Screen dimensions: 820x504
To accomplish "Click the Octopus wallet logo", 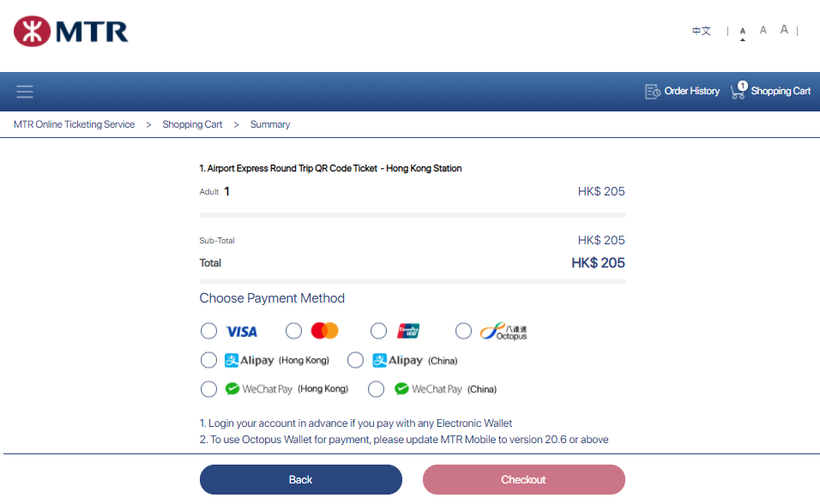I will (x=504, y=330).
